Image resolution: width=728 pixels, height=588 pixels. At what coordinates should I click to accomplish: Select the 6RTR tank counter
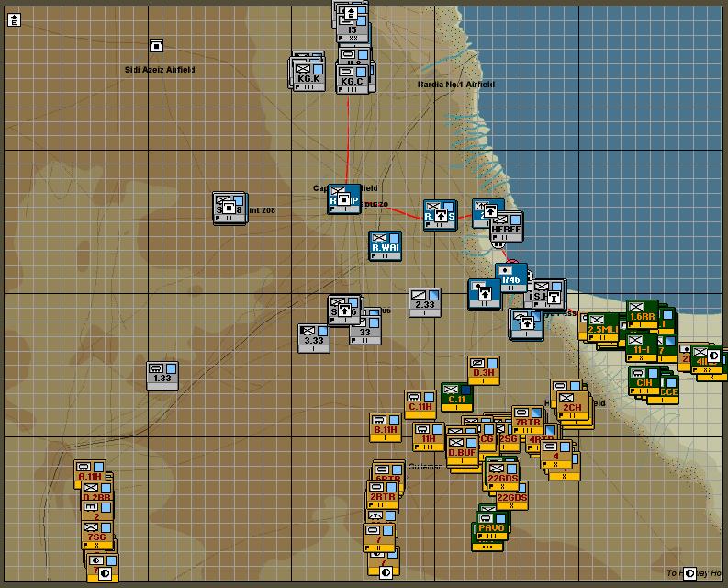click(389, 471)
